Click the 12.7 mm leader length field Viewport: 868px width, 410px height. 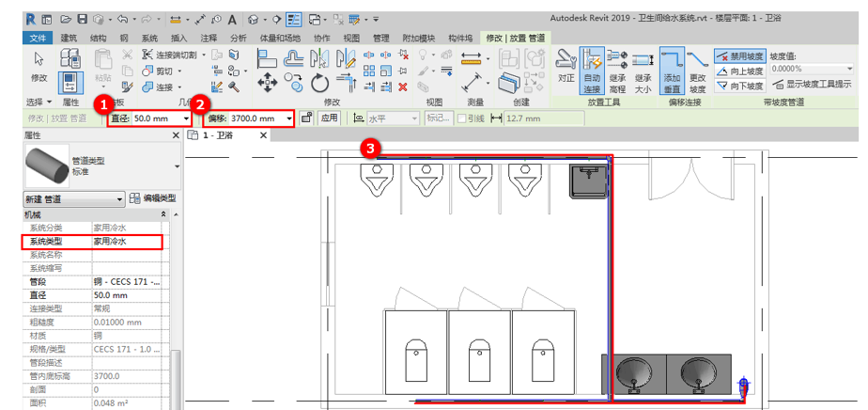(x=544, y=118)
